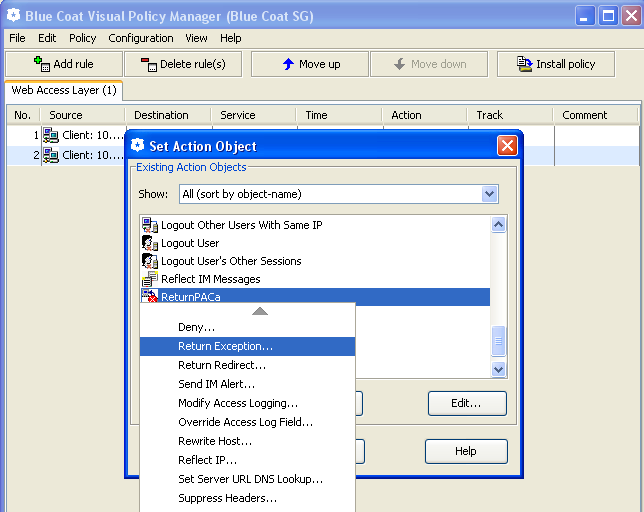Open the File menu
The width and height of the screenshot is (644, 512).
click(17, 38)
